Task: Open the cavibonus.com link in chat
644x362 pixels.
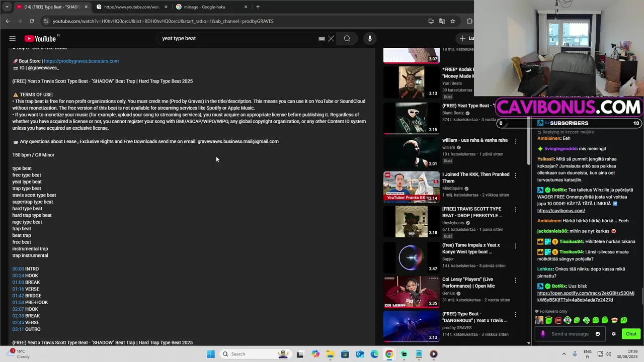Action: point(561,211)
